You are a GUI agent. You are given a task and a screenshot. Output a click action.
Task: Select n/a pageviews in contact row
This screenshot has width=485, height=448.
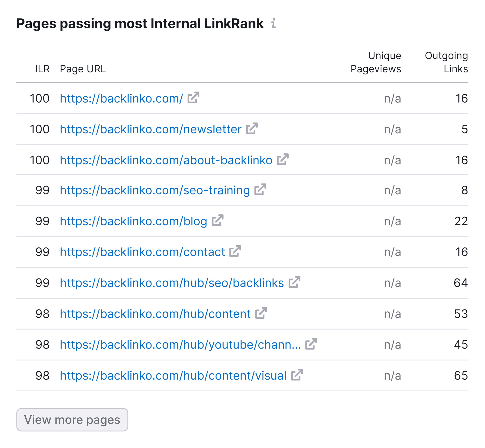click(392, 252)
